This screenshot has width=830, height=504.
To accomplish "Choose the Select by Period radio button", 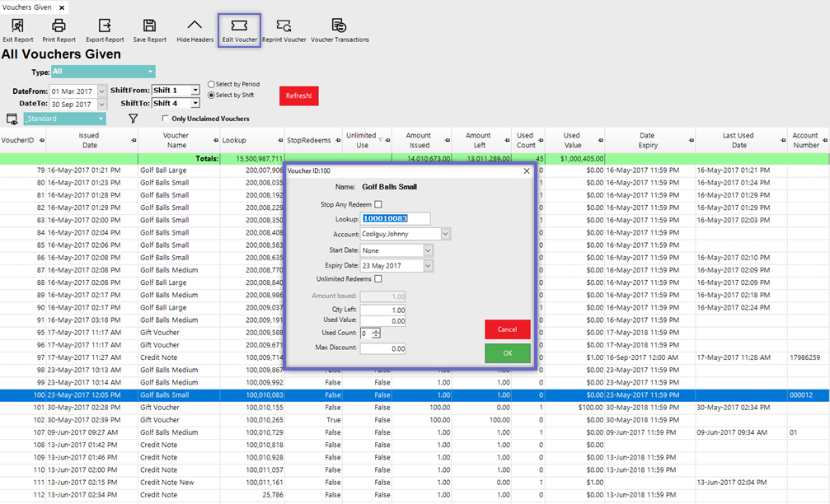I will pos(212,84).
